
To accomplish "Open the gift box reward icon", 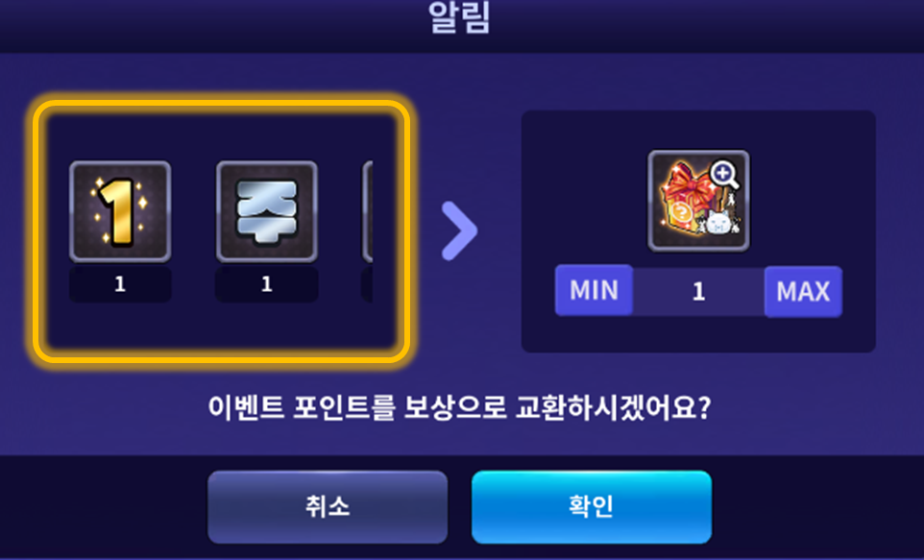I will click(x=698, y=201).
